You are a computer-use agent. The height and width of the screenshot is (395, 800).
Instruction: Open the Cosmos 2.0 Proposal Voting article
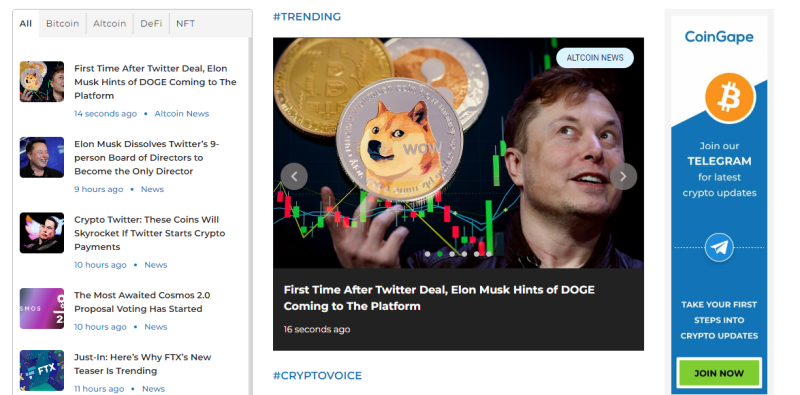(142, 302)
